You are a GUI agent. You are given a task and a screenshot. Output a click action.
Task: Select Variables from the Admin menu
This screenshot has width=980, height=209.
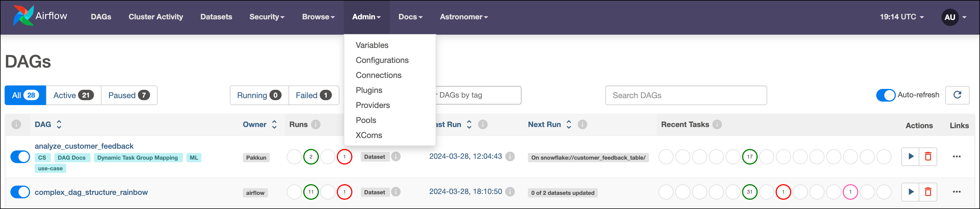coord(372,45)
